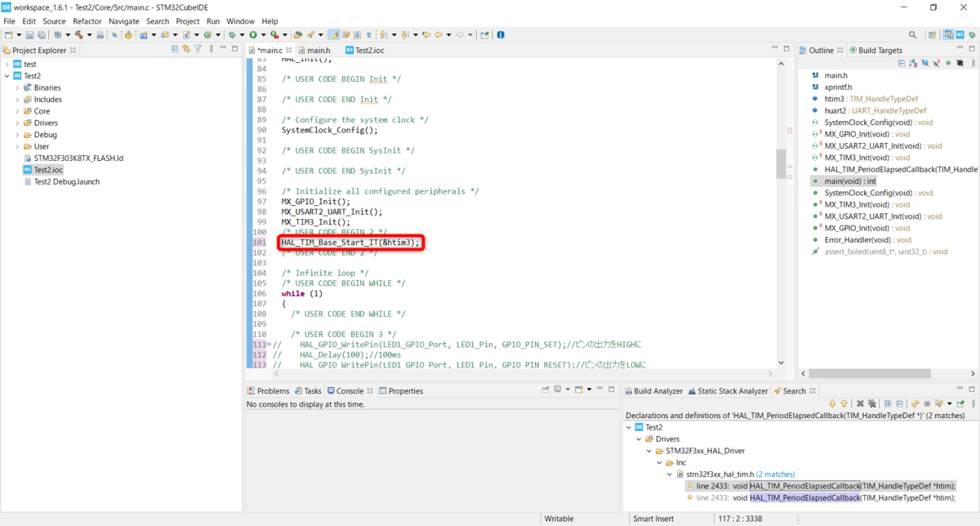Open the Open Perspective icon
The width and height of the screenshot is (980, 526).
point(932,35)
